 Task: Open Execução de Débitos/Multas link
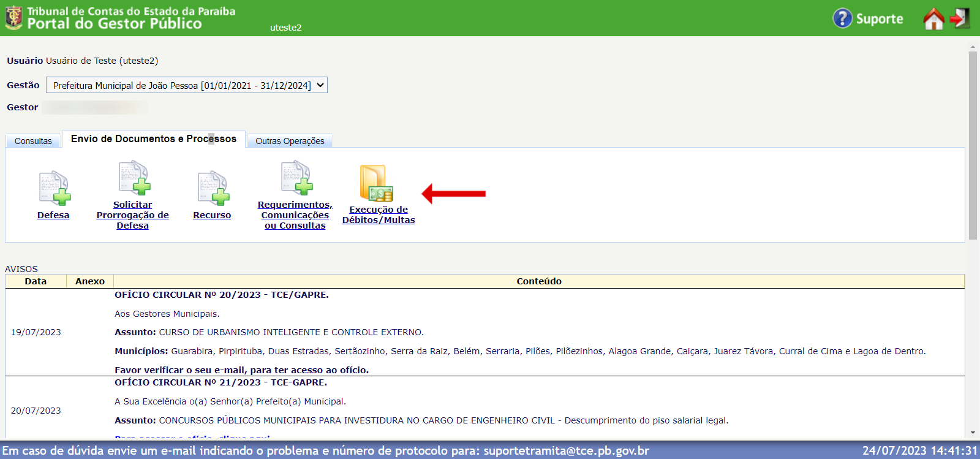[x=379, y=215]
